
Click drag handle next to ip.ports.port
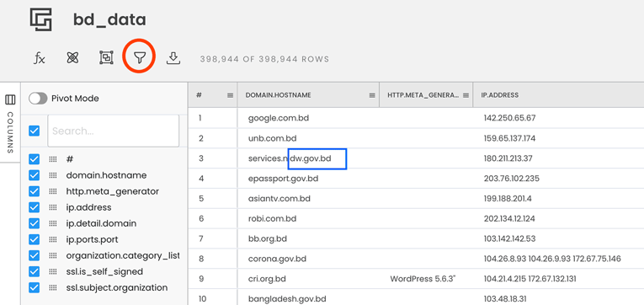[52, 239]
